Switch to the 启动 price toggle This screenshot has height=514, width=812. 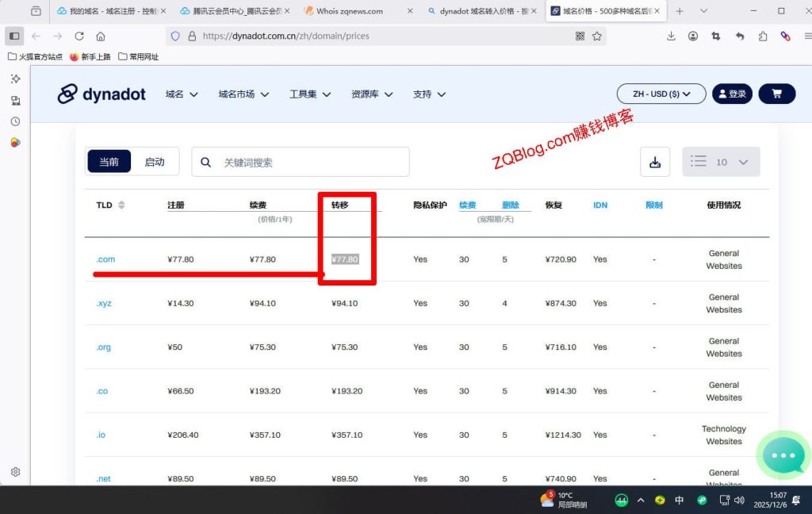point(155,162)
